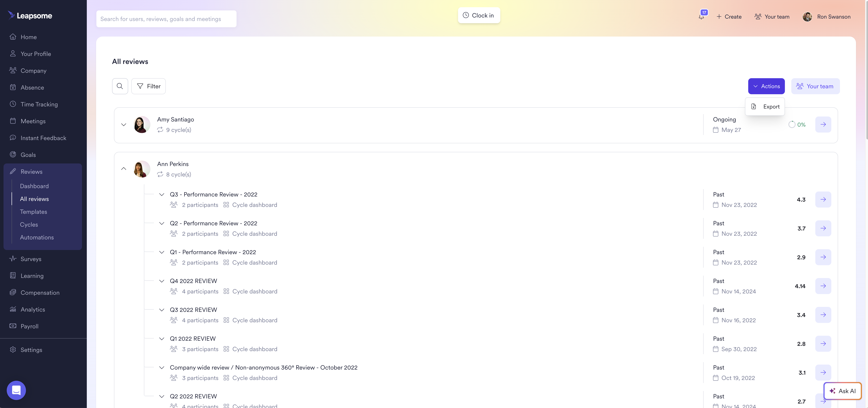Open Q1 2022 REVIEW arrow button
Screen dimensions: 868x408
click(823, 344)
